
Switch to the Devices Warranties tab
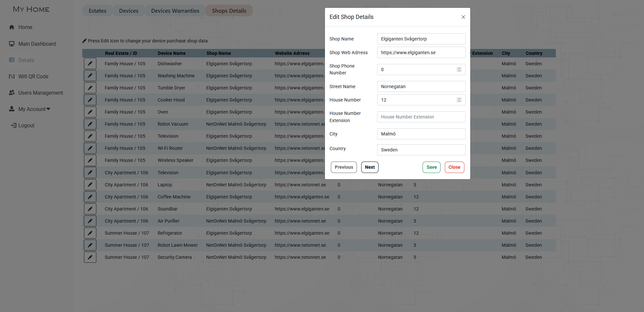coord(175,11)
